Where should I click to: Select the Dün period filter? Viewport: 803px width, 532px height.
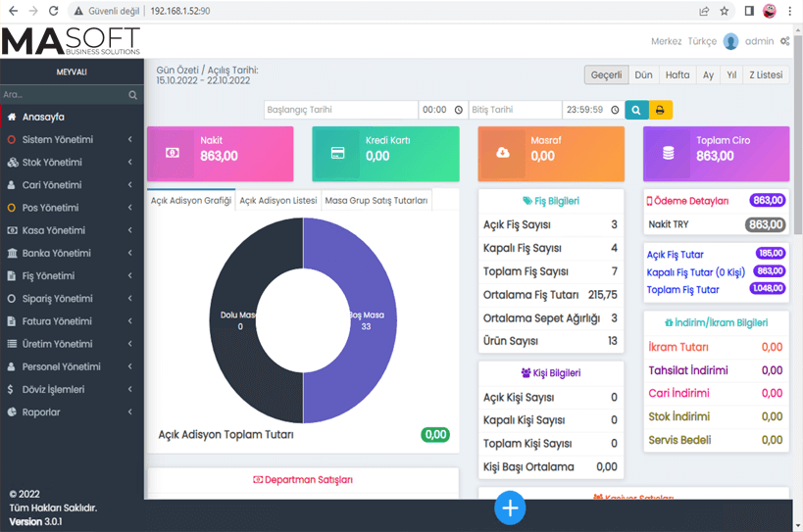pos(643,75)
